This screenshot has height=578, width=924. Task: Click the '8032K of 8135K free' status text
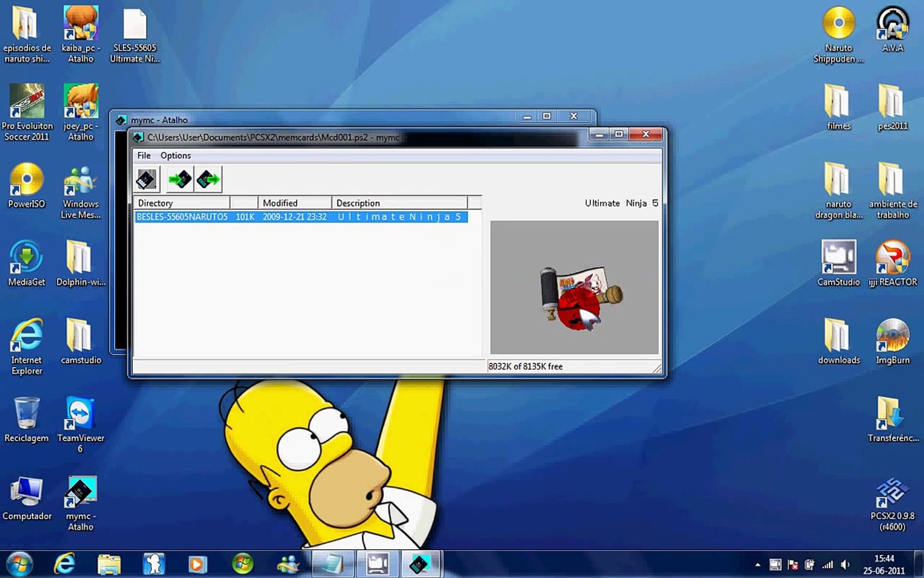click(525, 367)
